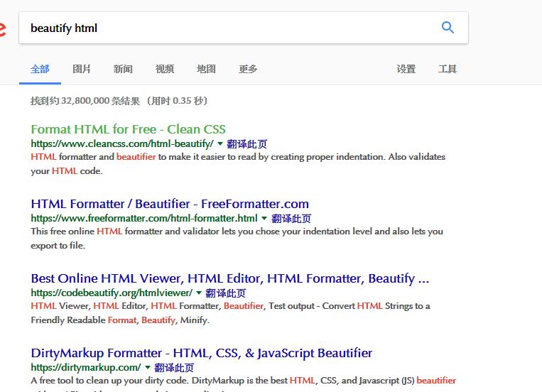
Task: Click the https://www.cleancss.com/html-beautify/ URL text
Action: click(122, 143)
